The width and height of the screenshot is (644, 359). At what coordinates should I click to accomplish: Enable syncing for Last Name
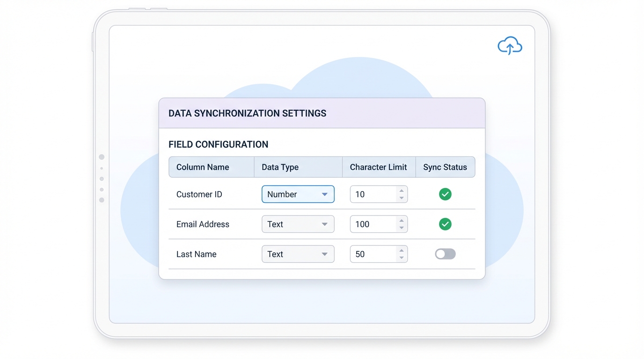445,254
